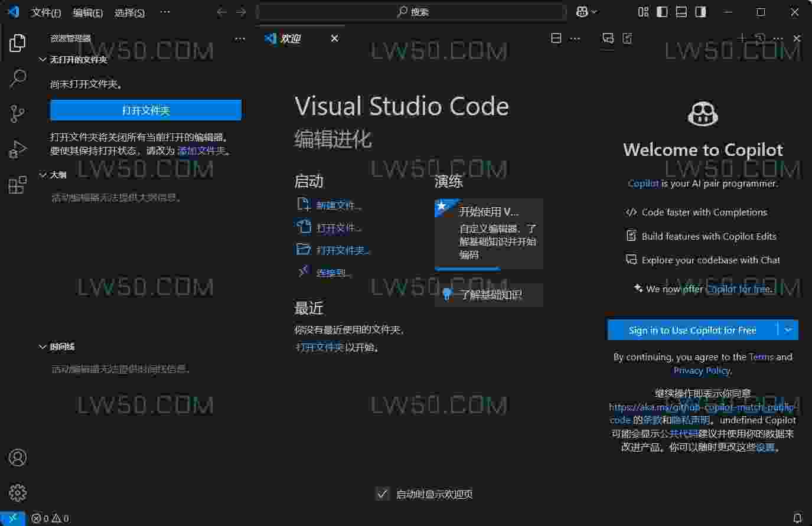This screenshot has height=526, width=812.
Task: Open the Manage settings gear
Action: click(x=18, y=493)
